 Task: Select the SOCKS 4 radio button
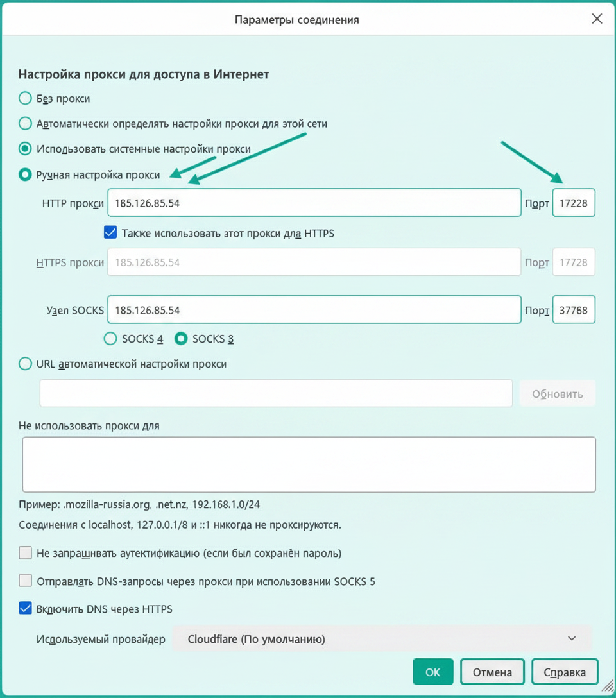pyautogui.click(x=110, y=339)
